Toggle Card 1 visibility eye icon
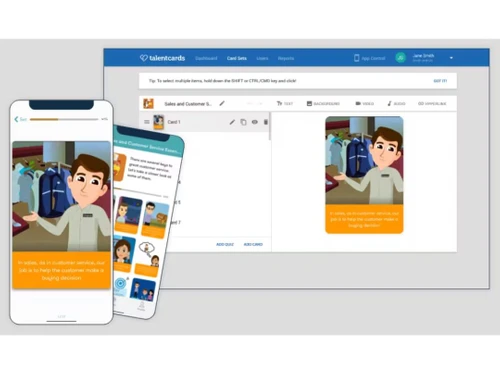 click(x=255, y=122)
